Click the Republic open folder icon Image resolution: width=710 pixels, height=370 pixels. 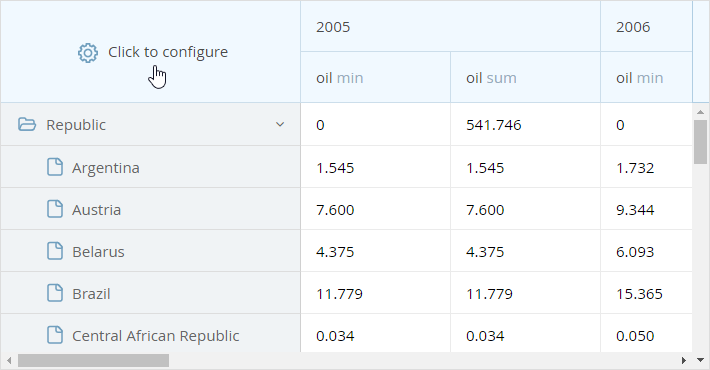27,124
